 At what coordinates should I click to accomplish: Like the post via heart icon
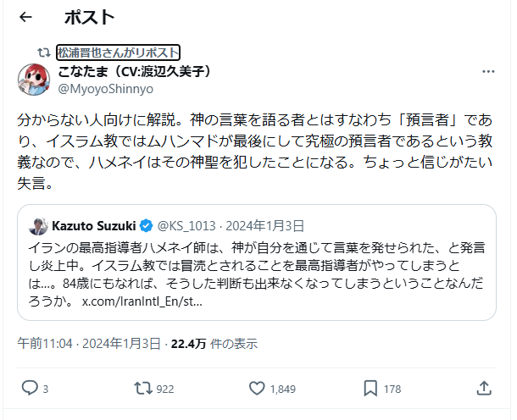[x=258, y=388]
